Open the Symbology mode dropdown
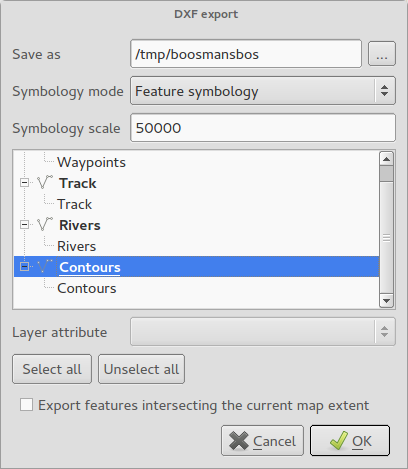408x469 pixels. [x=263, y=91]
